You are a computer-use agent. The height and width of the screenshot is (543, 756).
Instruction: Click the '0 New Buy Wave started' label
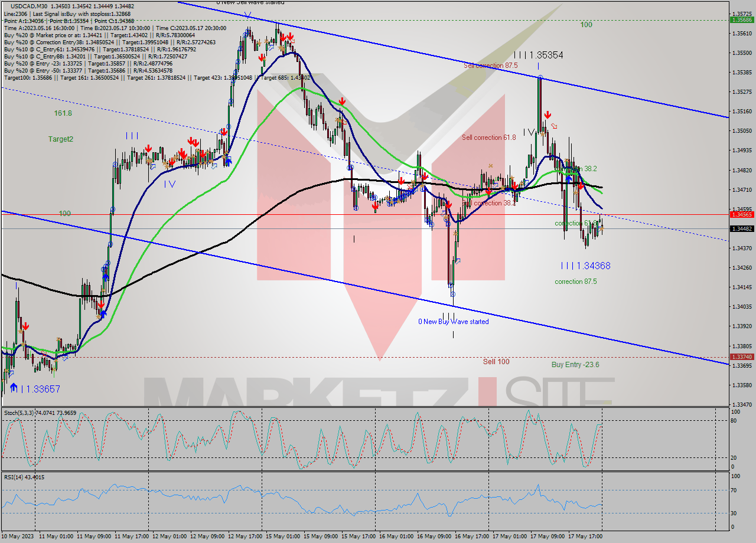pos(454,322)
